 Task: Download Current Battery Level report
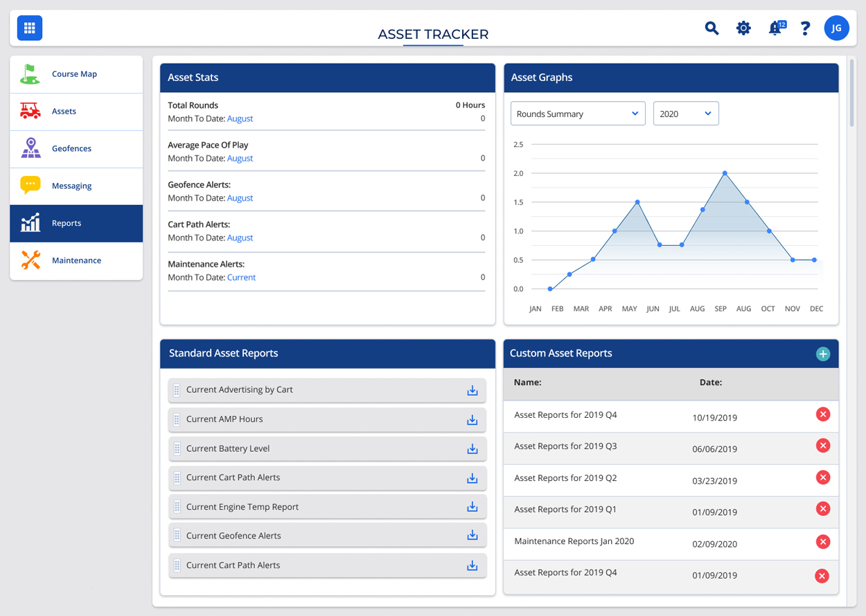[x=472, y=449]
